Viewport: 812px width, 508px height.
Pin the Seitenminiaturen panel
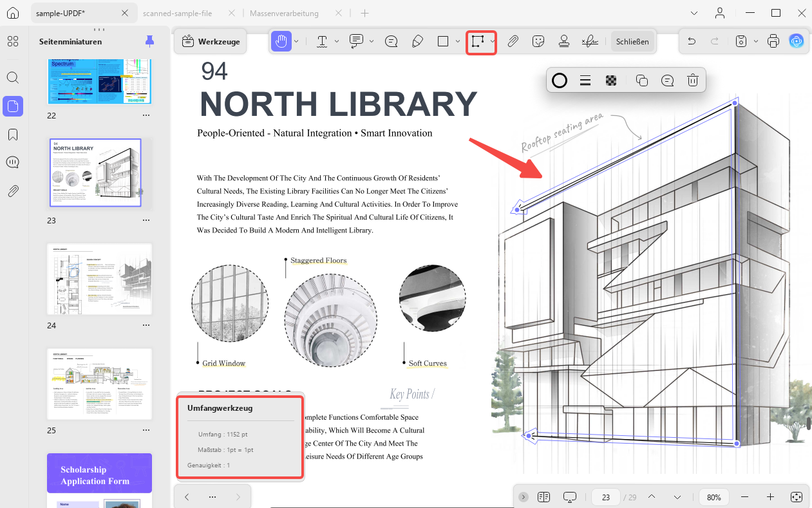pyautogui.click(x=150, y=41)
